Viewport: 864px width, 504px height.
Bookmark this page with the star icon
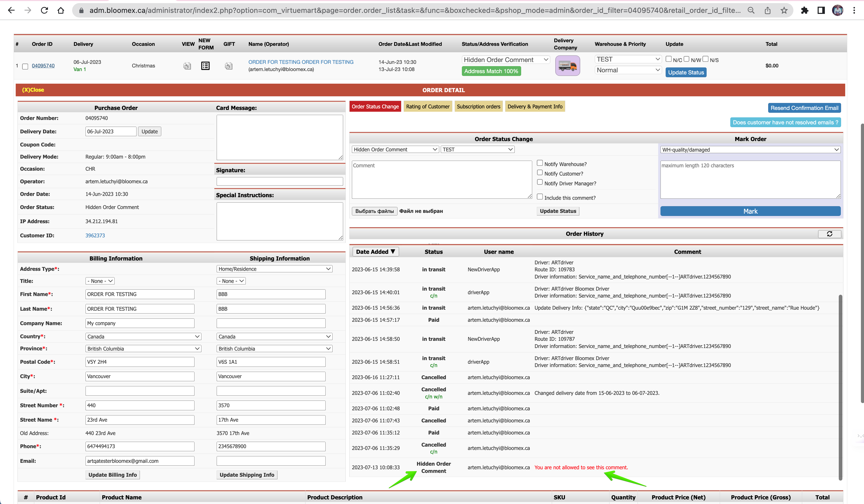pos(784,10)
